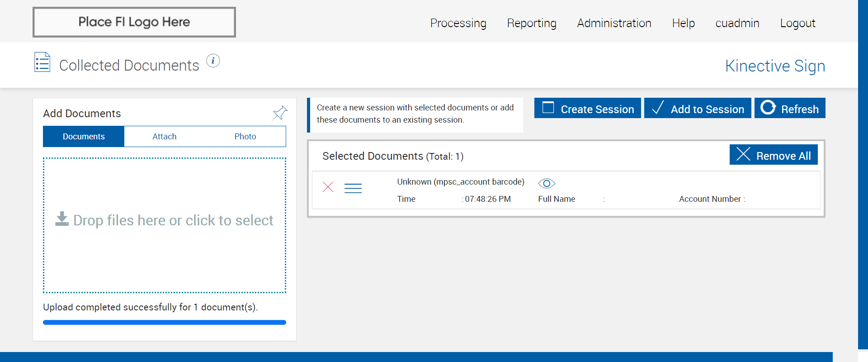Switch to the Attach tab
Viewport: 868px width, 362px height.
click(165, 137)
